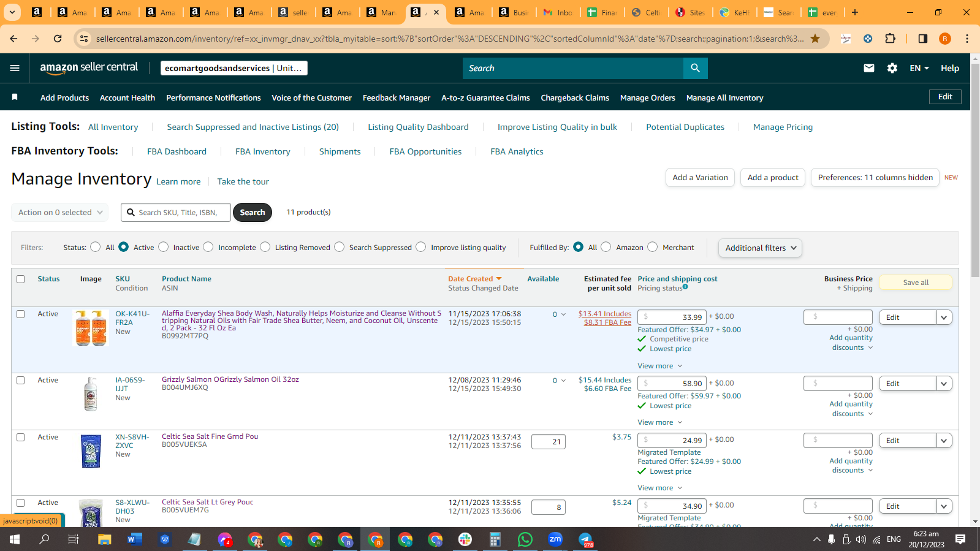This screenshot has width=980, height=551.
Task: Open Manage Orders in the navigation bar
Action: (648, 97)
